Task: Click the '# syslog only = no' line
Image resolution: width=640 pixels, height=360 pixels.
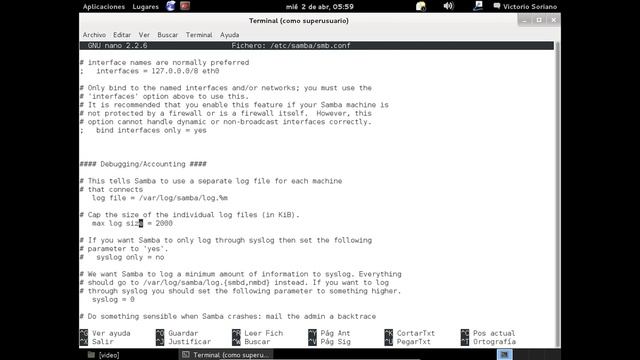Action: point(122,257)
